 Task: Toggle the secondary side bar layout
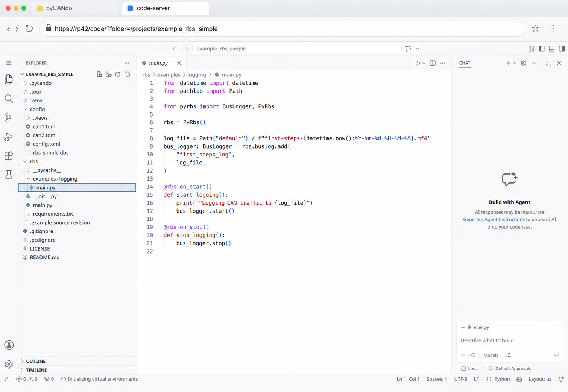click(x=562, y=49)
